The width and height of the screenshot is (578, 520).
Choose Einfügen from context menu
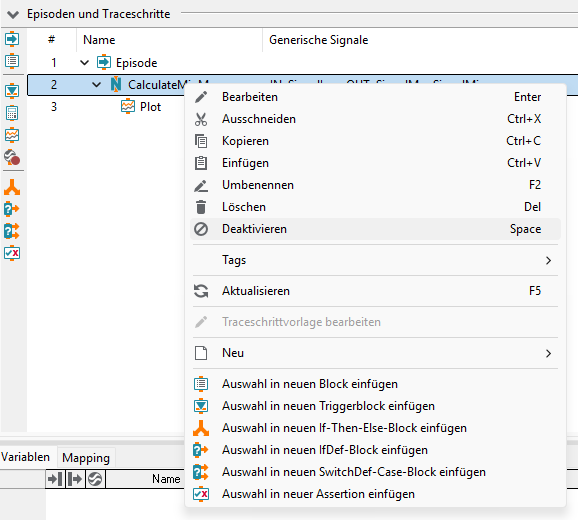pyautogui.click(x=375, y=163)
